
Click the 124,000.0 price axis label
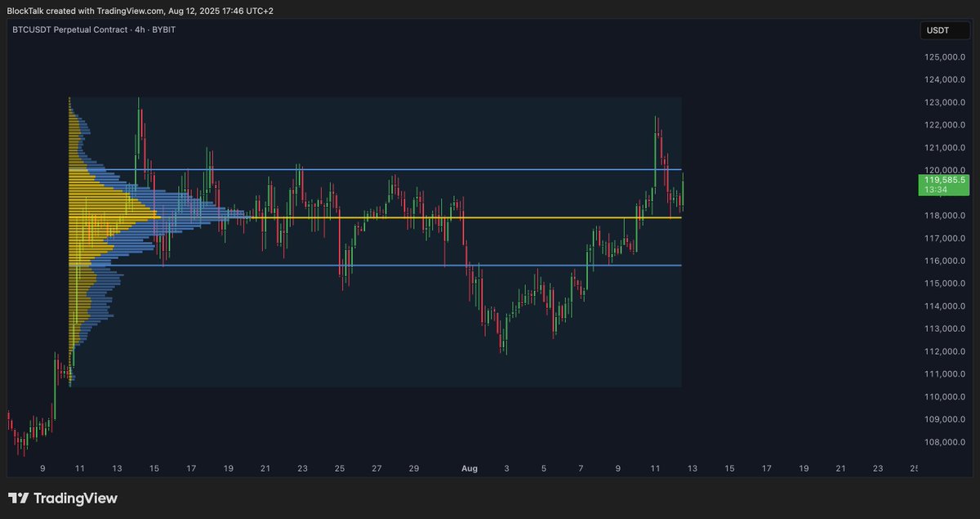946,80
